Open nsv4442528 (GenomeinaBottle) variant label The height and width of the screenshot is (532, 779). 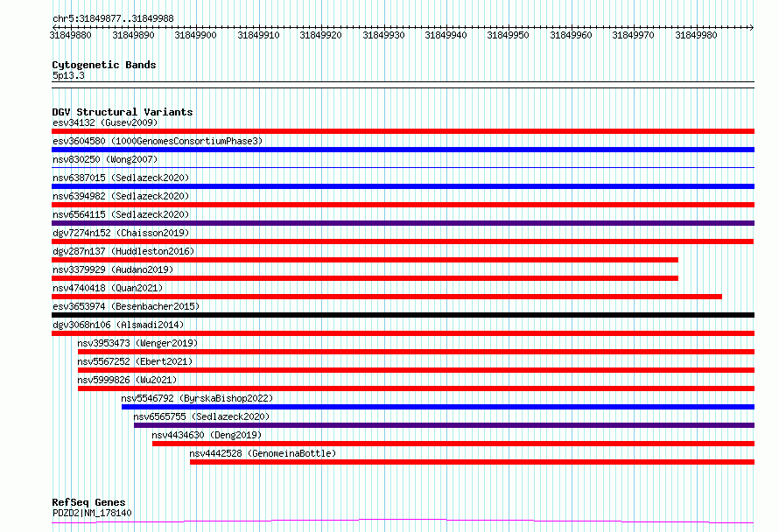263,453
